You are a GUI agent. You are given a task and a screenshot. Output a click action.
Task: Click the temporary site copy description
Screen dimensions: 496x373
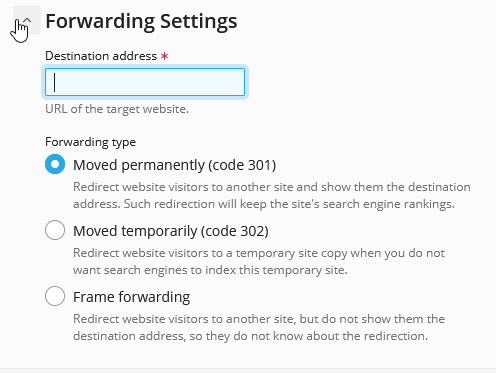point(259,261)
